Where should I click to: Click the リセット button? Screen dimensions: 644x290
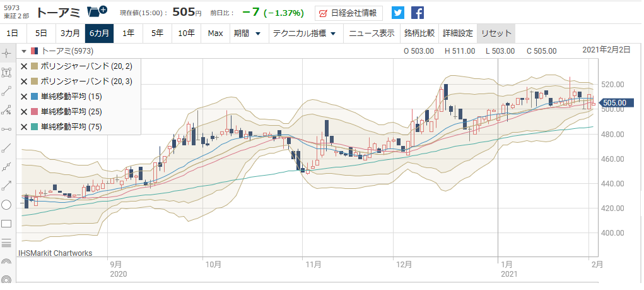(x=495, y=33)
